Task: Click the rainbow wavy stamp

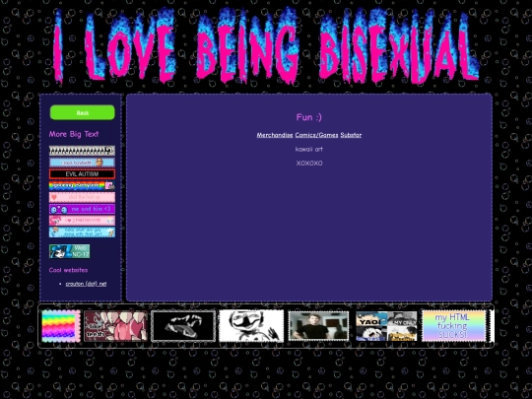Action: [61, 326]
